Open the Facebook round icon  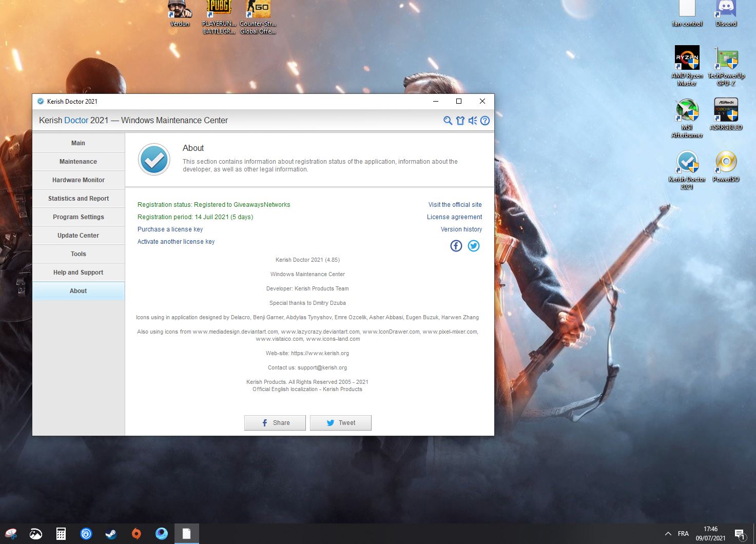pos(456,246)
